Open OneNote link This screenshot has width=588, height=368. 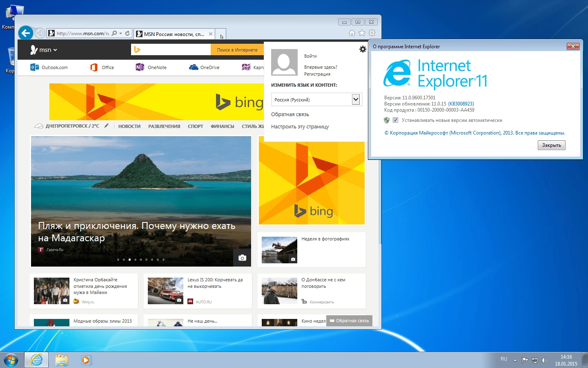click(x=151, y=67)
